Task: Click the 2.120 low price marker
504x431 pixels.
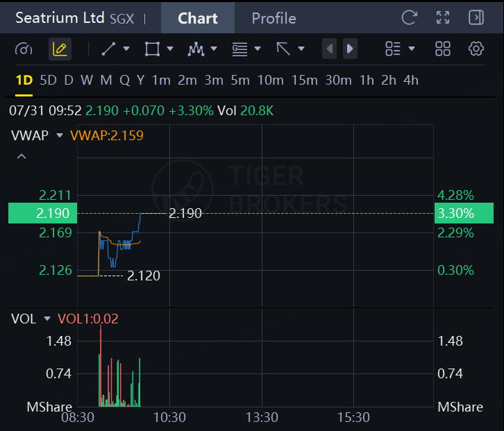Action: click(x=144, y=276)
